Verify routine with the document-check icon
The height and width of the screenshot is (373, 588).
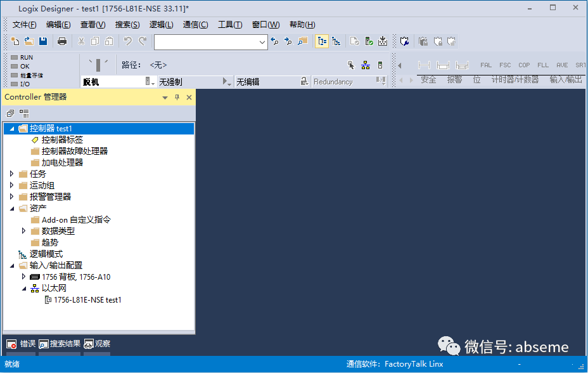[x=354, y=41]
